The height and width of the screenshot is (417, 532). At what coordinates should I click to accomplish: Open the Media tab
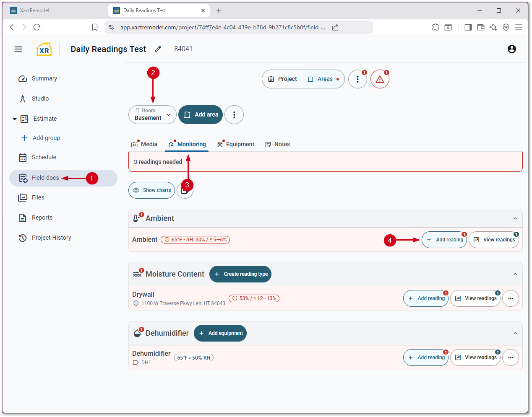coord(144,144)
